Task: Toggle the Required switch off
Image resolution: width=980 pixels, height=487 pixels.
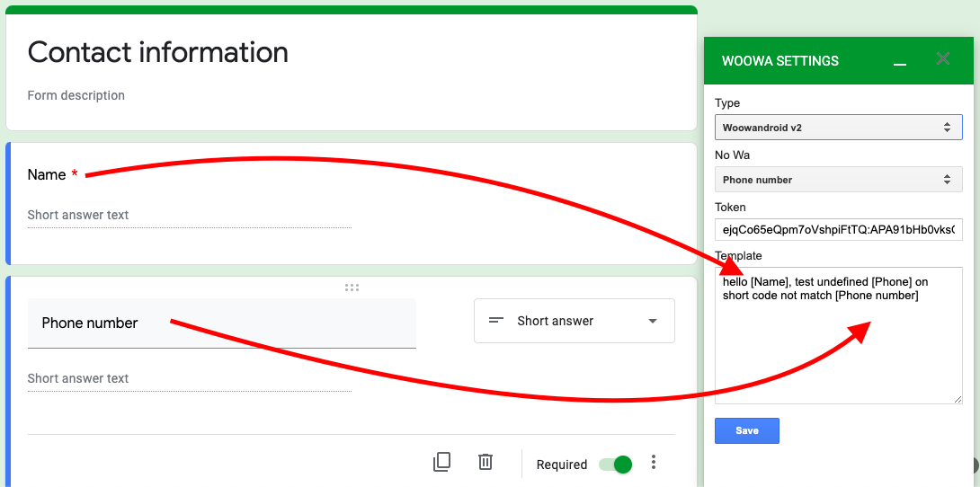Action: [x=616, y=464]
